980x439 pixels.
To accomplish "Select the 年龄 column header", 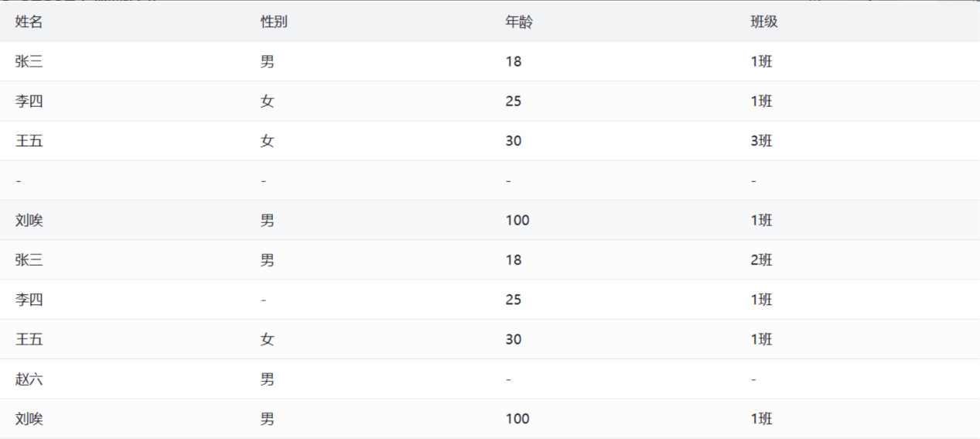I will (x=519, y=22).
